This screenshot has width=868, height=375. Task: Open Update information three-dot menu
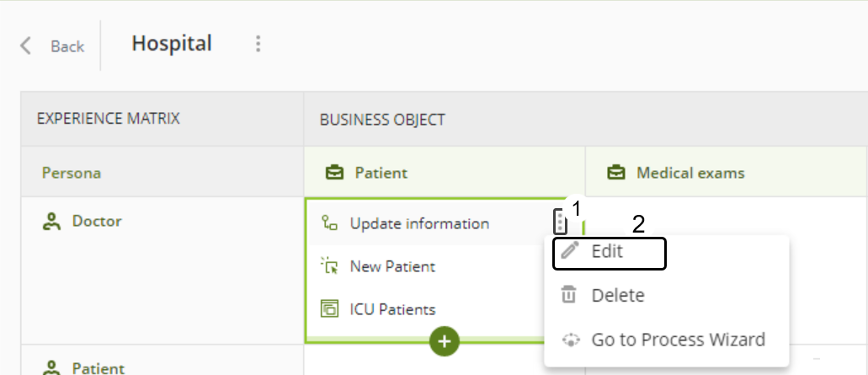tap(559, 222)
